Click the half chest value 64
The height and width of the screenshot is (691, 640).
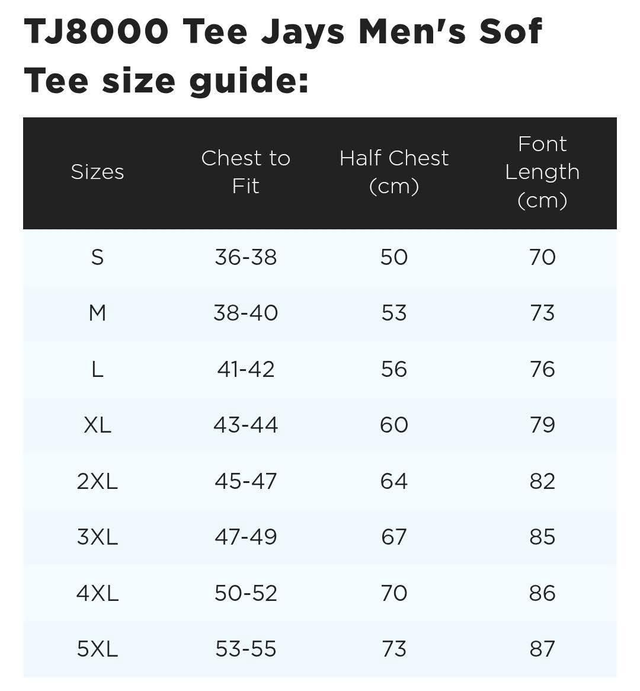pos(394,481)
